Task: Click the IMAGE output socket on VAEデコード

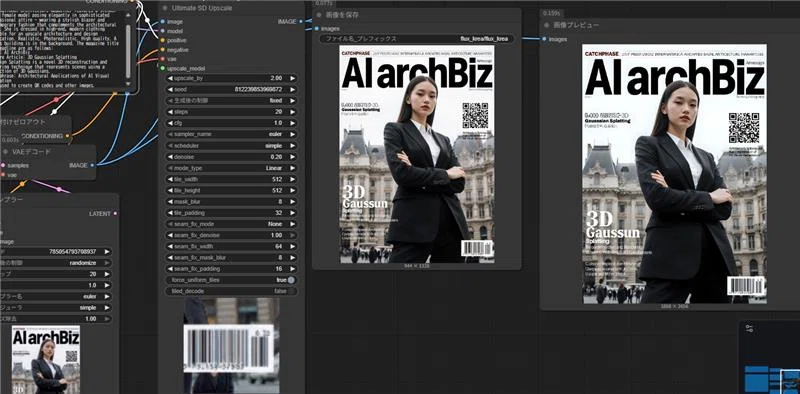Action: [92, 165]
